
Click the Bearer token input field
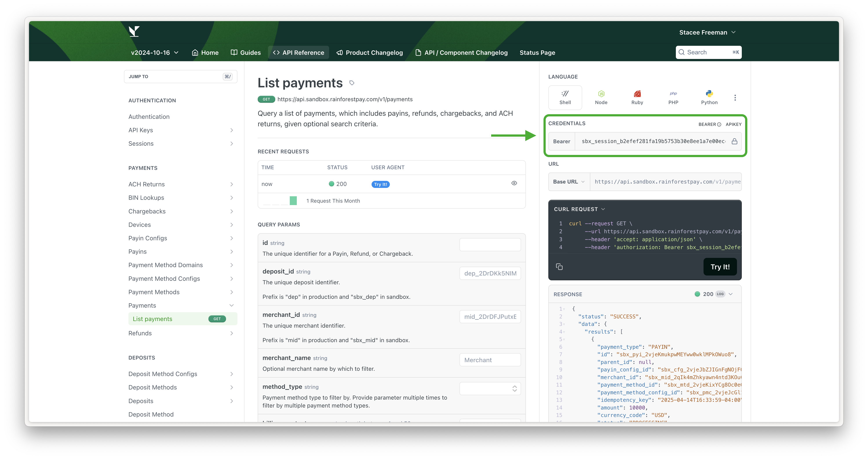[653, 141]
